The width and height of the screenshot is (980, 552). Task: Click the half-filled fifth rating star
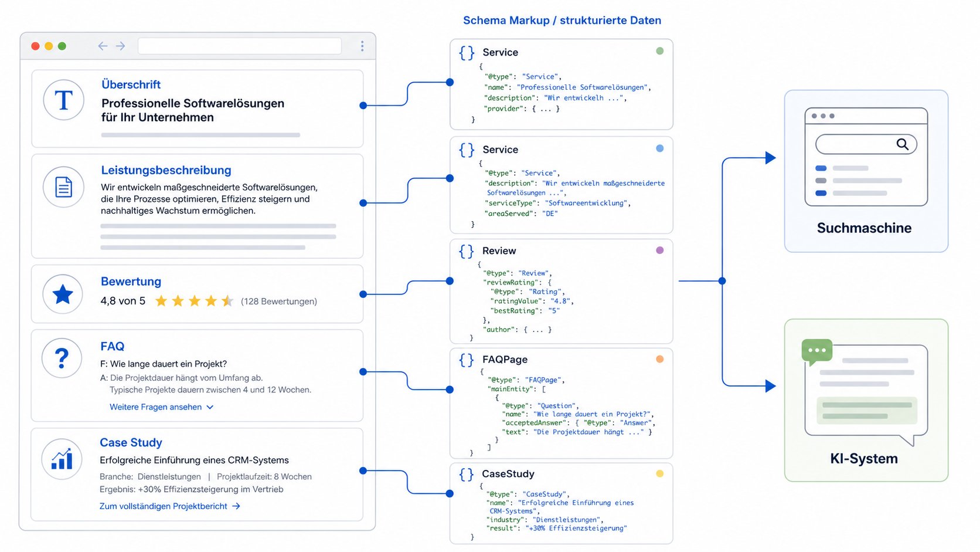click(x=227, y=301)
